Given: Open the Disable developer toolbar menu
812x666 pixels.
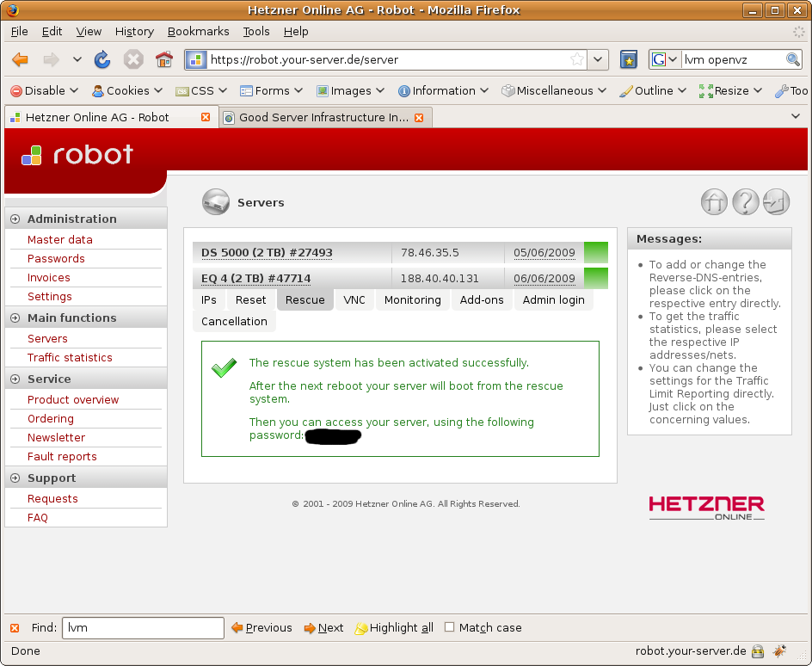Looking at the screenshot, I should tap(45, 90).
